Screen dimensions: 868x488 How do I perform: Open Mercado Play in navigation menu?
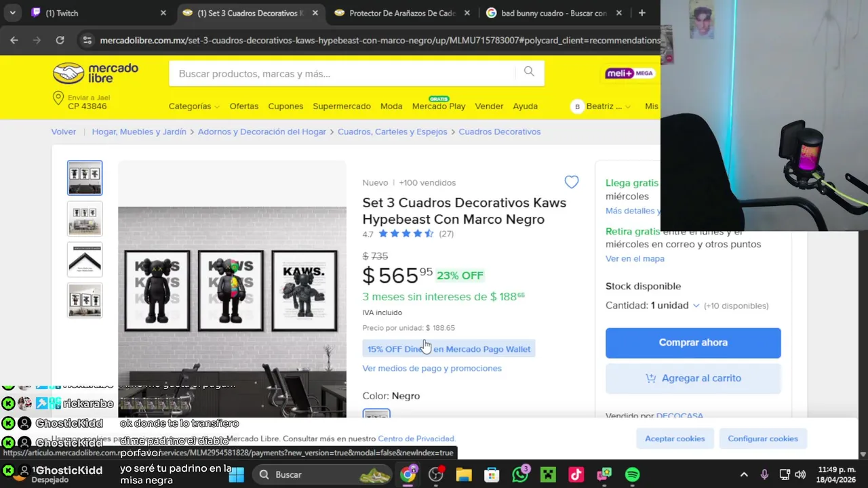pyautogui.click(x=439, y=106)
